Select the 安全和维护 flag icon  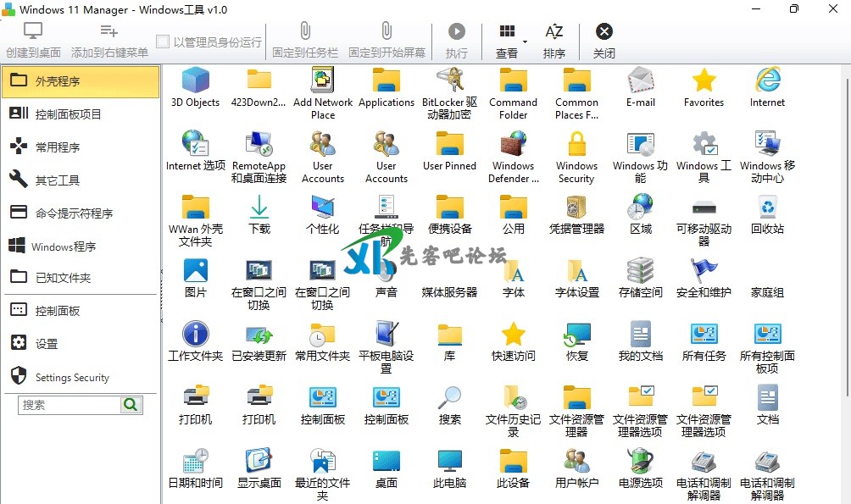pos(704,271)
